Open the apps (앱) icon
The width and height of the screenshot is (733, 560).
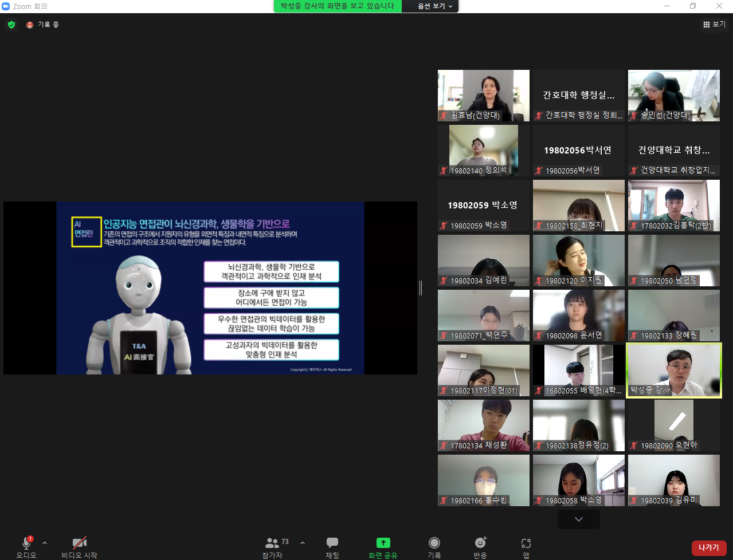[x=526, y=543]
